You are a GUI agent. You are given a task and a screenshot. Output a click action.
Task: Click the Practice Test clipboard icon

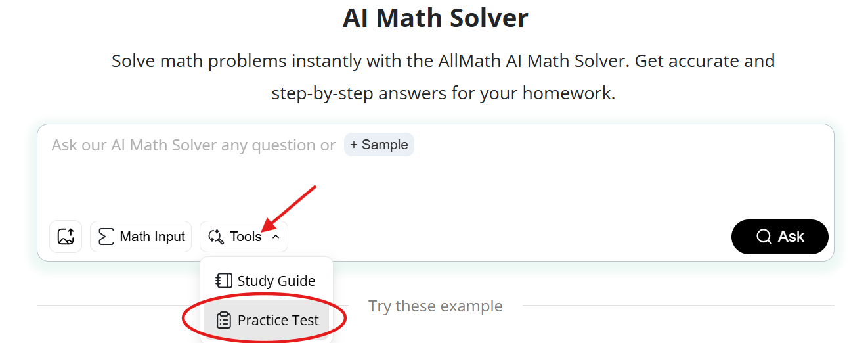(224, 320)
